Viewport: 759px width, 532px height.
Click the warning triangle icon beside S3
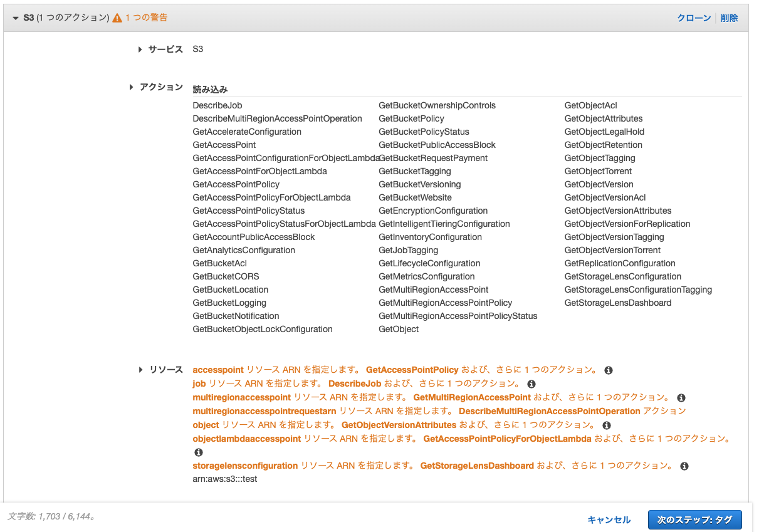(x=117, y=18)
